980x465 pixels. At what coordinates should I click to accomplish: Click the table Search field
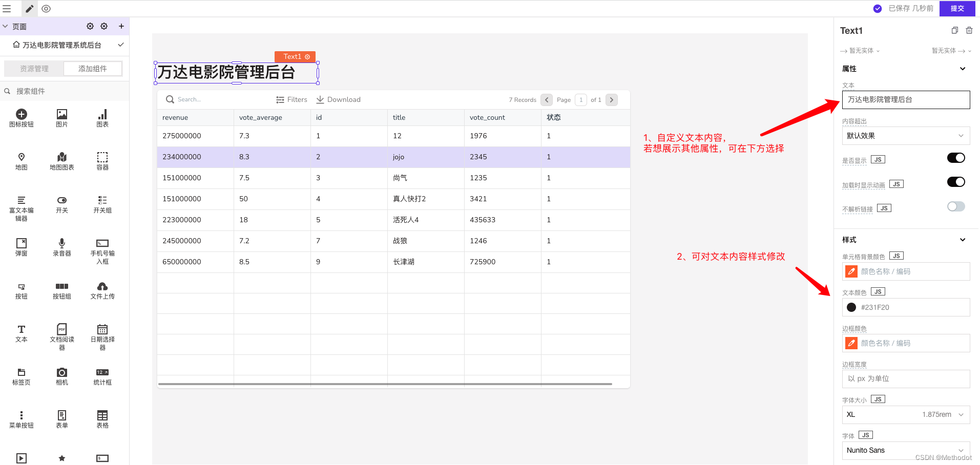[x=215, y=99]
